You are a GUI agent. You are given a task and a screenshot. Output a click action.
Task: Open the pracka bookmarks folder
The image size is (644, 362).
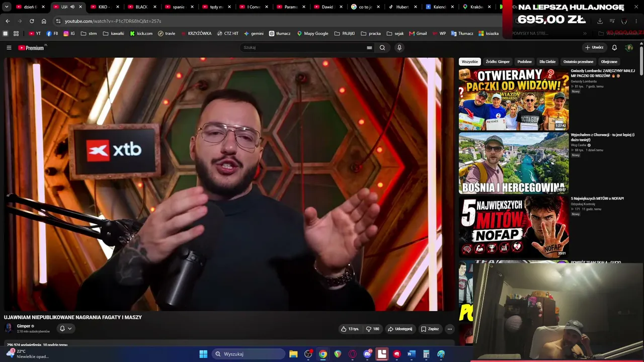pos(371,34)
